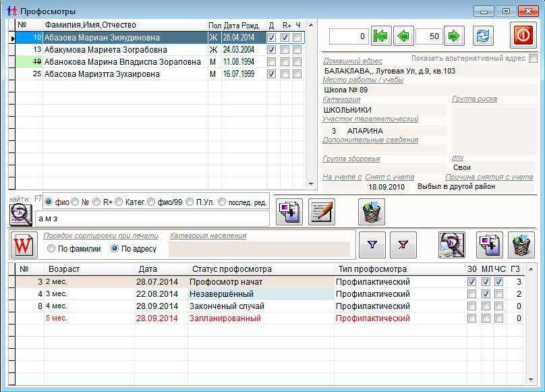
Task: Click Домашний адрес label link
Action: click(x=353, y=61)
